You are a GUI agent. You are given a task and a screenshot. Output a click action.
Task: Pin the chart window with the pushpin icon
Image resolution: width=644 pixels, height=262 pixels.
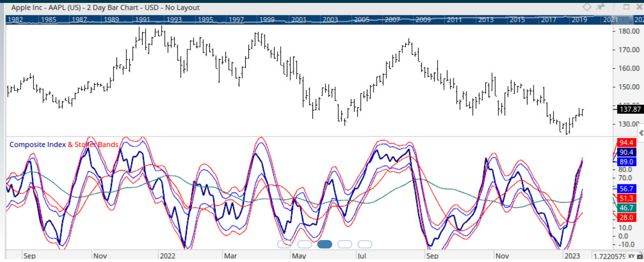[x=600, y=7]
